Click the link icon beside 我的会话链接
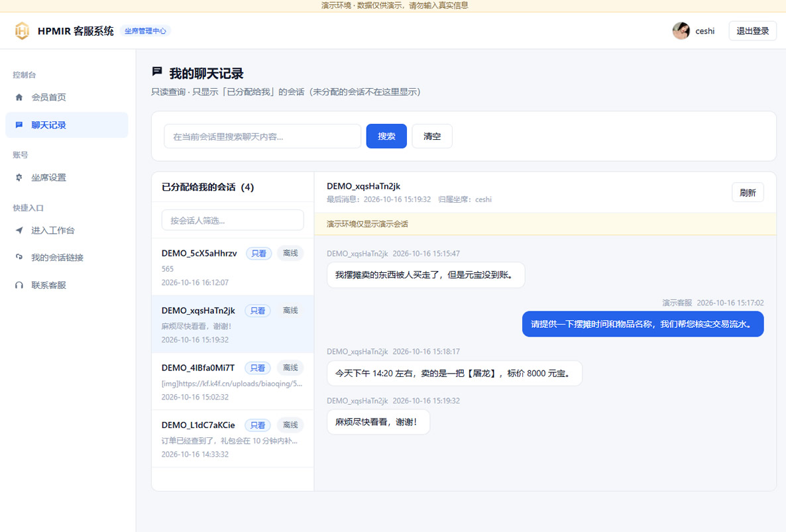This screenshot has width=786, height=532. click(19, 257)
